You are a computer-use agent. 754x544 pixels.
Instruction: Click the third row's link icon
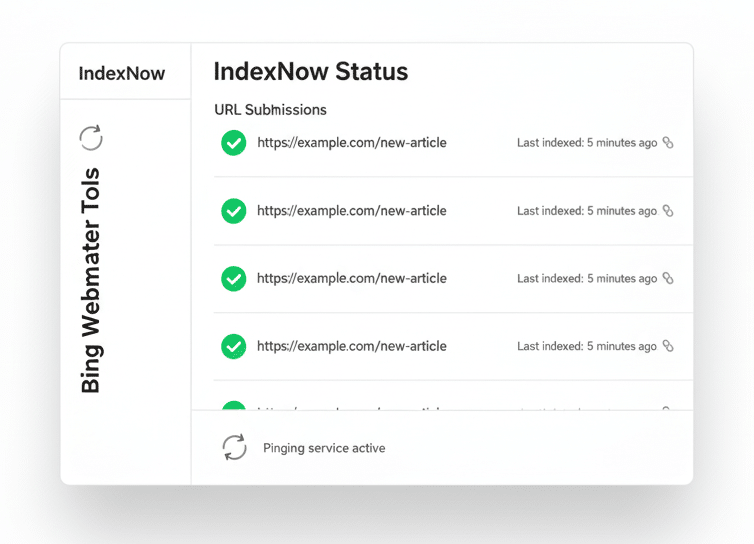[x=668, y=278]
